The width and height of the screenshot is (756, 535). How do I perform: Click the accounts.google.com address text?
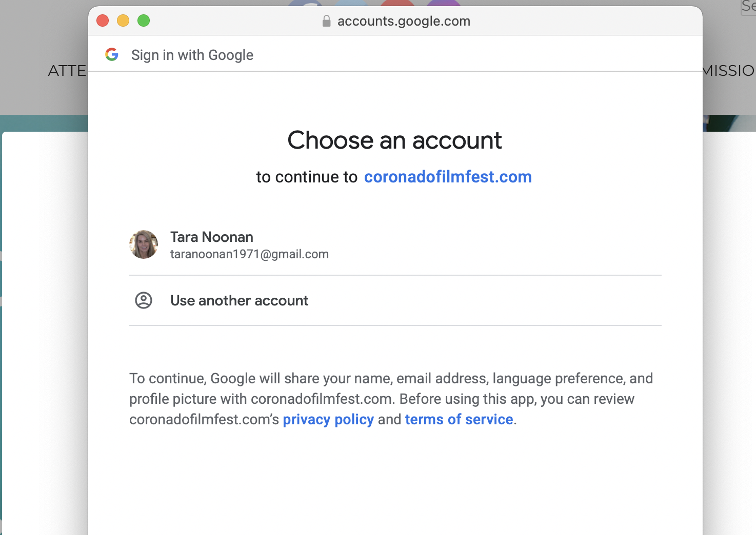[x=404, y=21]
